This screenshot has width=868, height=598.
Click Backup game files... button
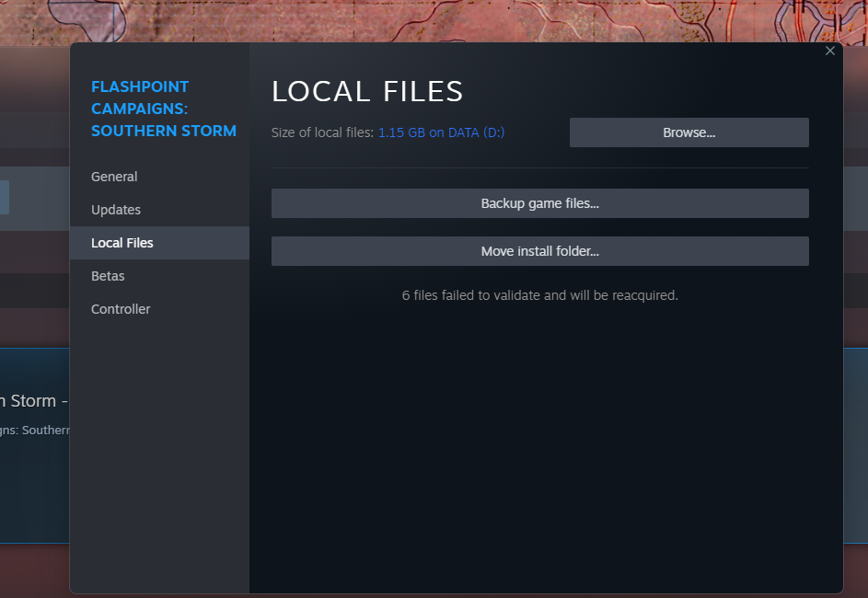(539, 203)
